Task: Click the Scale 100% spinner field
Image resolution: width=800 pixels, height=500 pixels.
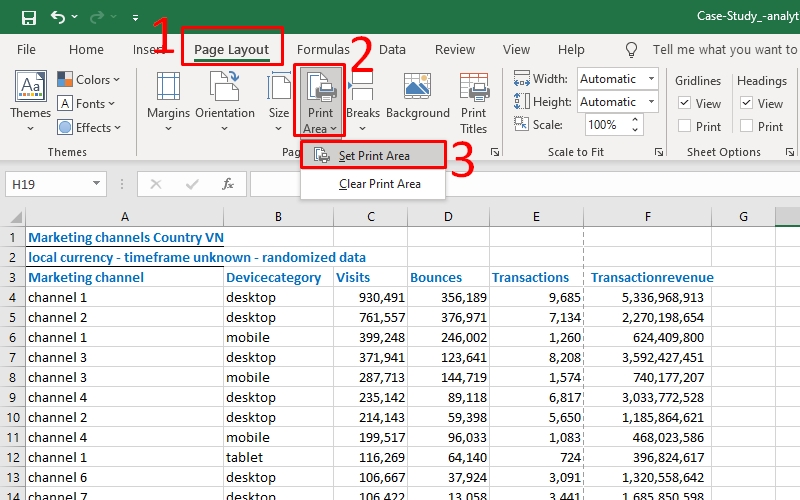Action: point(614,124)
